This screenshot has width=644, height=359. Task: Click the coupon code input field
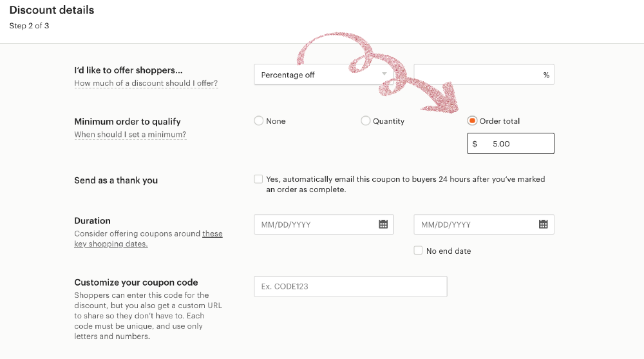(350, 286)
